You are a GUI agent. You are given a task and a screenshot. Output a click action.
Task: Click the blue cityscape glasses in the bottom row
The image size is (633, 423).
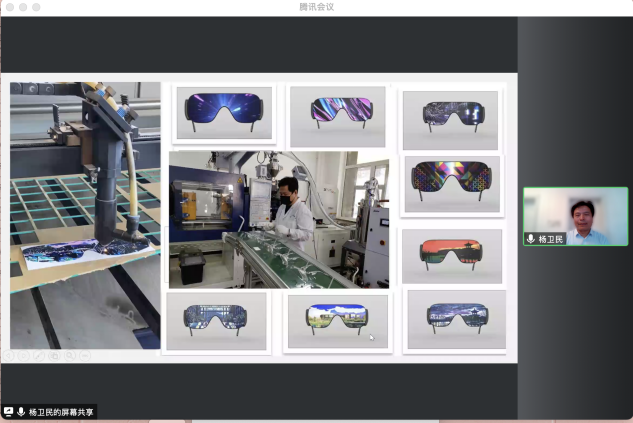coord(216,321)
